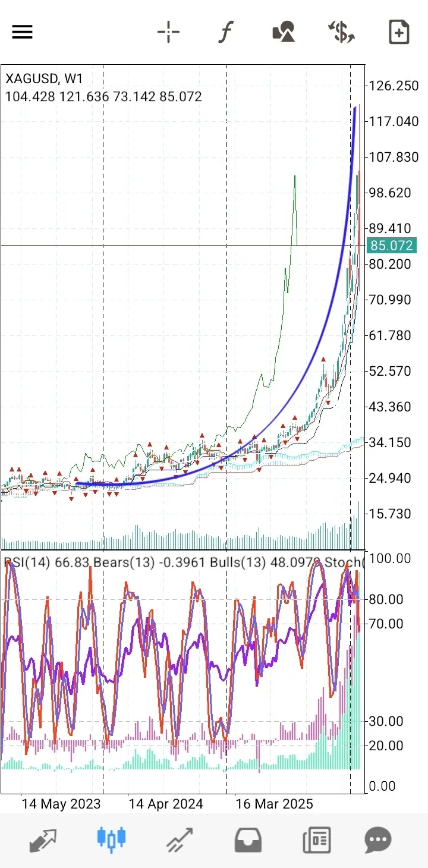Tap the 70.990 price scale label
The image size is (428, 868).
pos(390,300)
